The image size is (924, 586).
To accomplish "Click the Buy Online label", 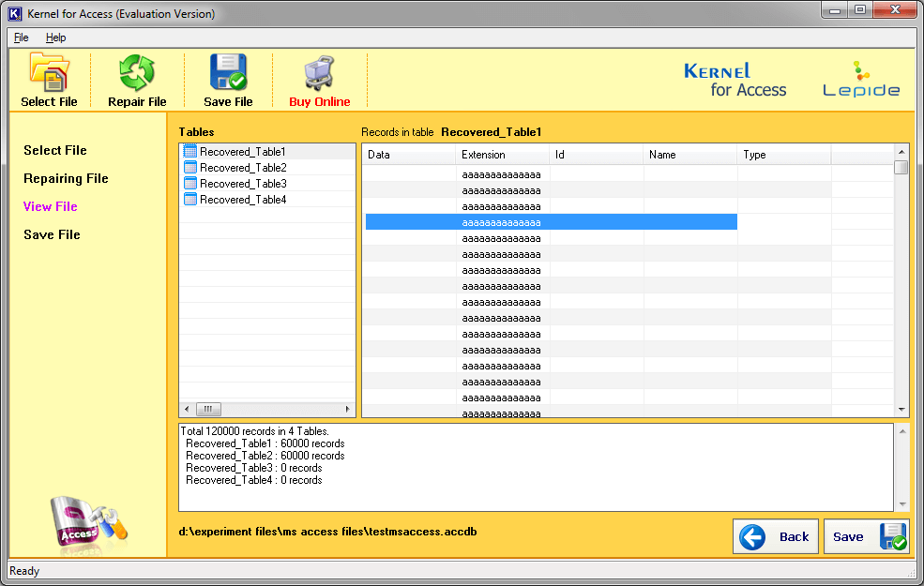I will coord(319,102).
